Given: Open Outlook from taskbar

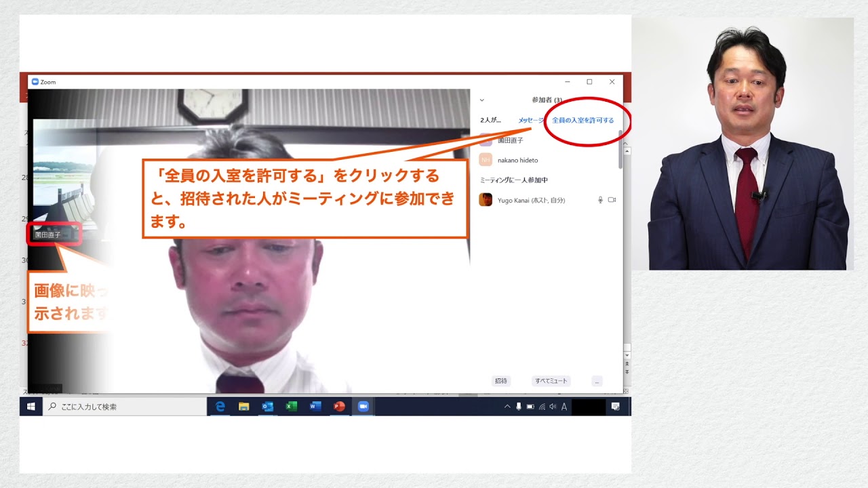Looking at the screenshot, I should coord(267,407).
